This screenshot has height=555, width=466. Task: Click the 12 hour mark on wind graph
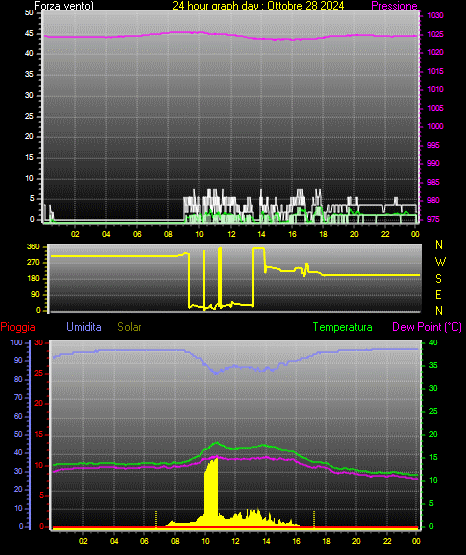[x=231, y=234]
